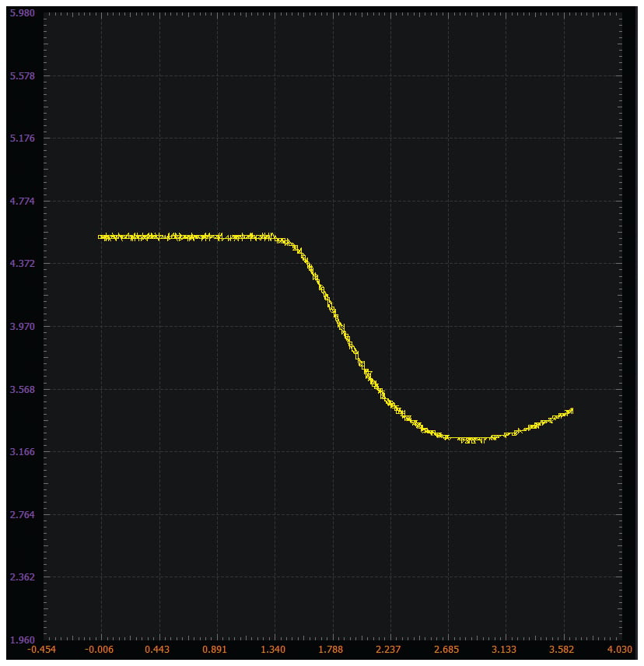Click the Y-axis label 5.176

tap(23, 138)
